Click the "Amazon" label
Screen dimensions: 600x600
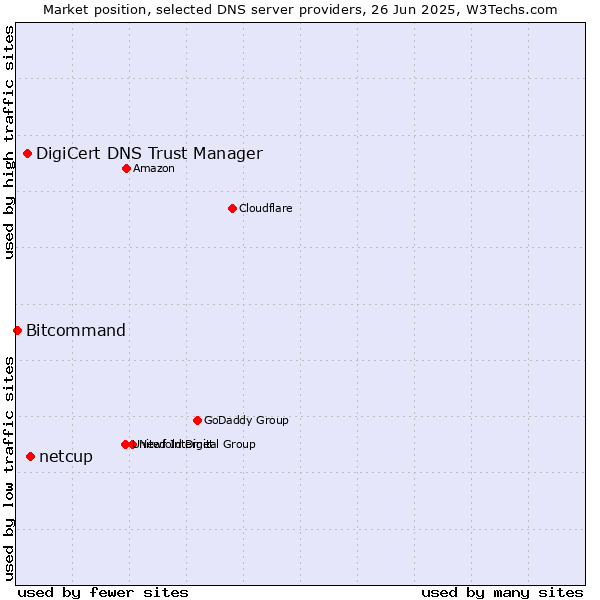click(154, 168)
